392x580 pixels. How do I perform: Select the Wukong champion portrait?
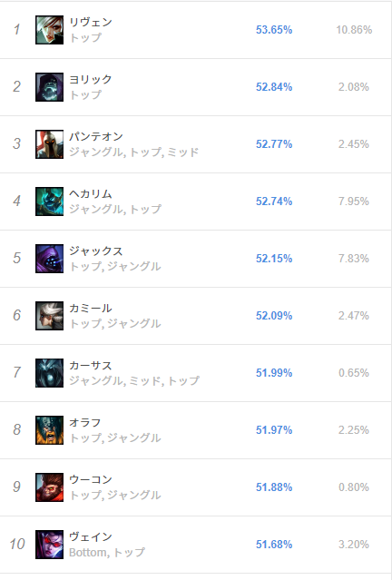coord(49,487)
